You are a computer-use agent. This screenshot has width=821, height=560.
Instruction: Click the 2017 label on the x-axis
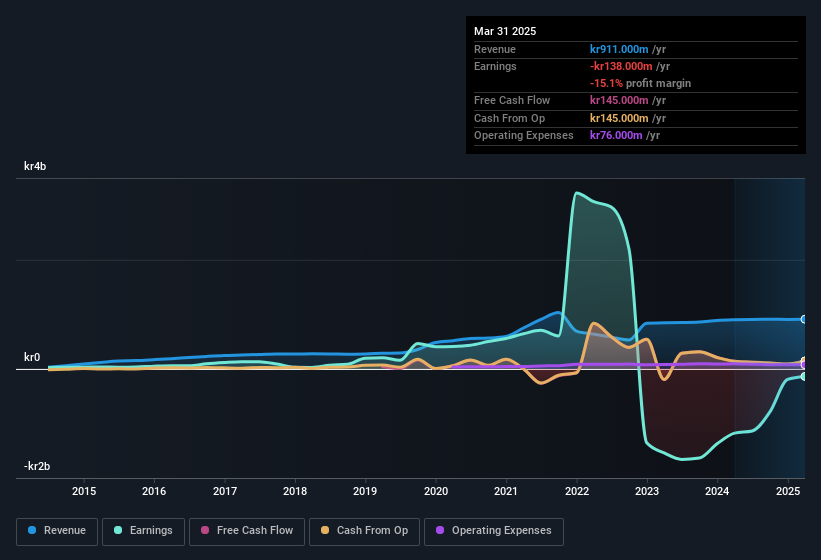(225, 491)
